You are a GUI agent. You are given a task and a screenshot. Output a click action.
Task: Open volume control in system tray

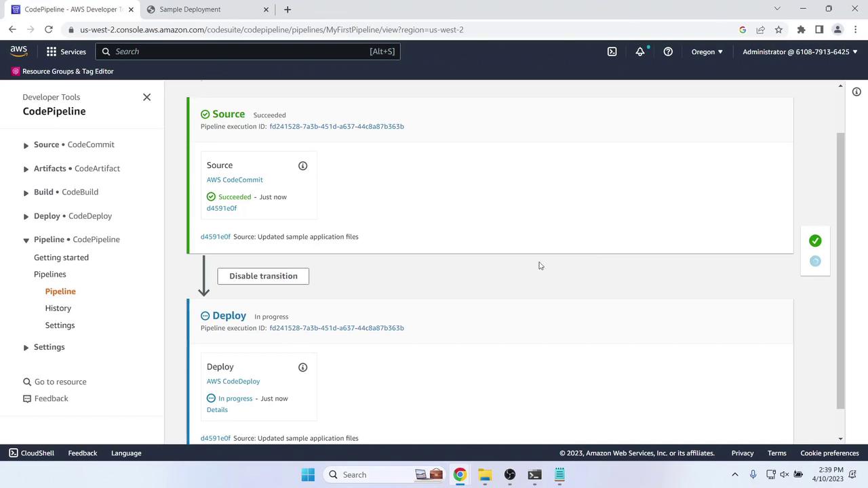click(x=785, y=474)
